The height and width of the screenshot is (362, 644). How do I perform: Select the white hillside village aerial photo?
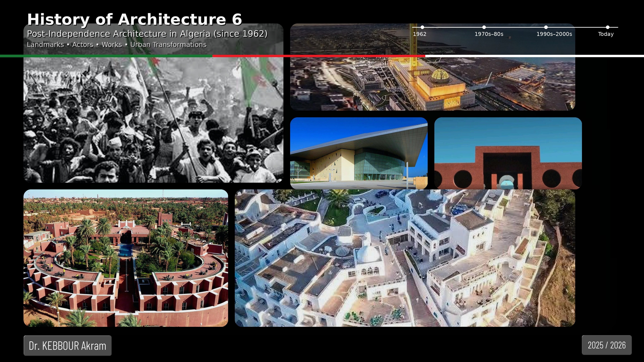click(405, 258)
